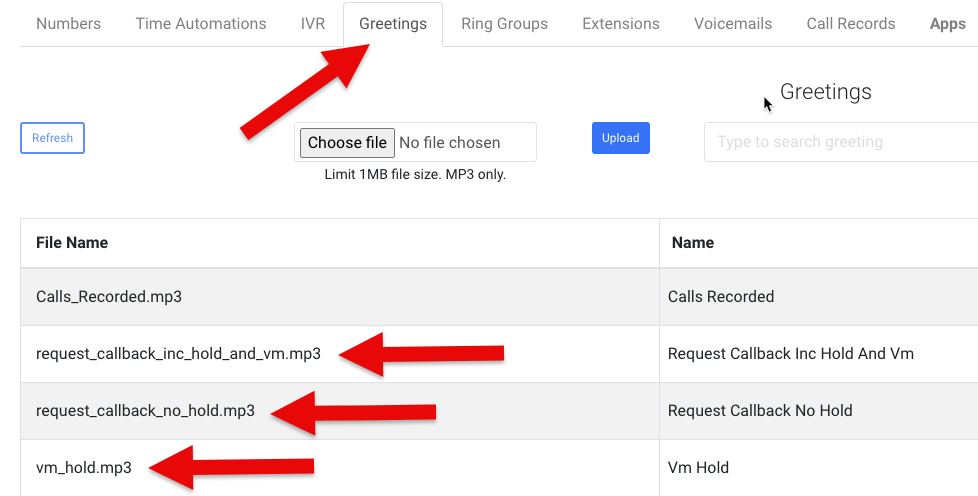This screenshot has height=496, width=978.
Task: Open the Numbers tab
Action: (x=69, y=24)
